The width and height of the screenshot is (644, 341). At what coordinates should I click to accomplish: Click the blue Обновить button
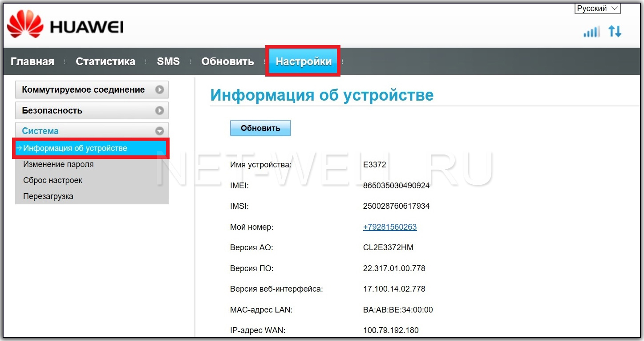(260, 128)
